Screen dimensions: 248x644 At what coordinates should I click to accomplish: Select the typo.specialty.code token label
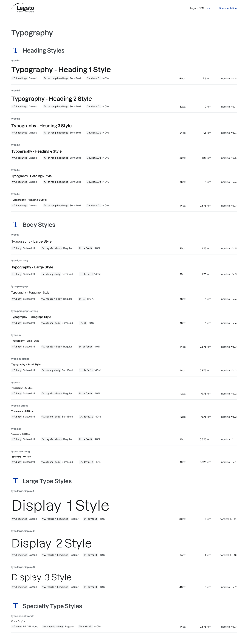tap(22, 616)
